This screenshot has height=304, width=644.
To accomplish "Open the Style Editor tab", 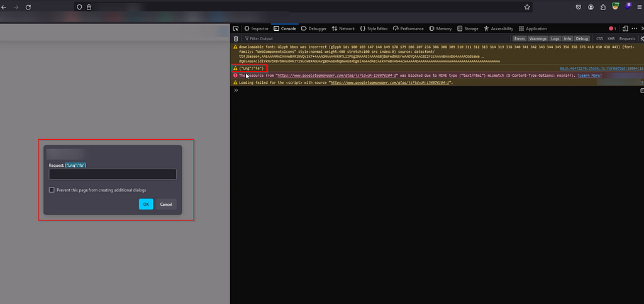I will coord(374,29).
